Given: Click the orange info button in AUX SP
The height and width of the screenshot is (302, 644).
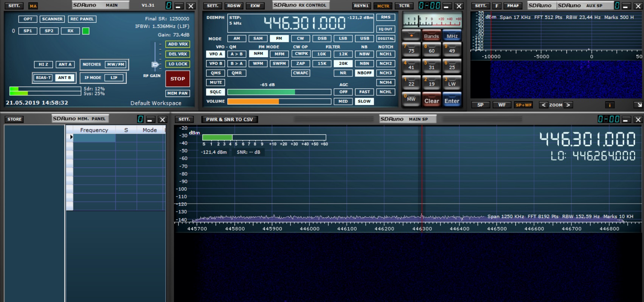Looking at the screenshot, I should [610, 105].
